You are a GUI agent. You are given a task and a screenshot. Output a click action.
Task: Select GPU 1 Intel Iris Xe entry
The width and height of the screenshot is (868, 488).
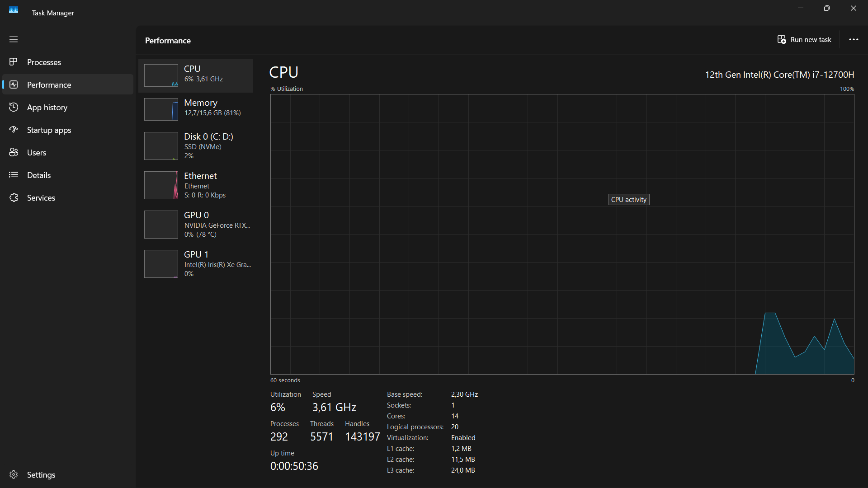(196, 264)
